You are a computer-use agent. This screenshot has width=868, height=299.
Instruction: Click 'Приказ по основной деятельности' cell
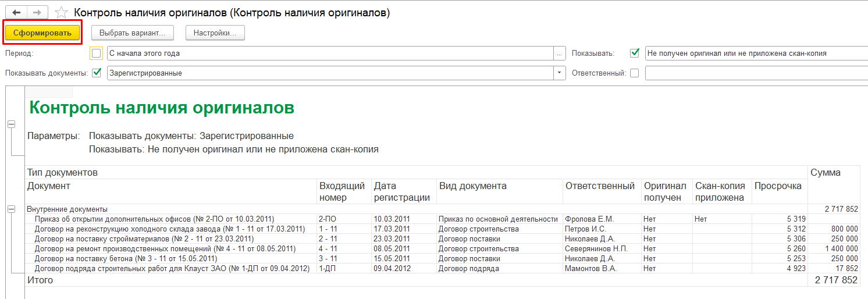[499, 219]
